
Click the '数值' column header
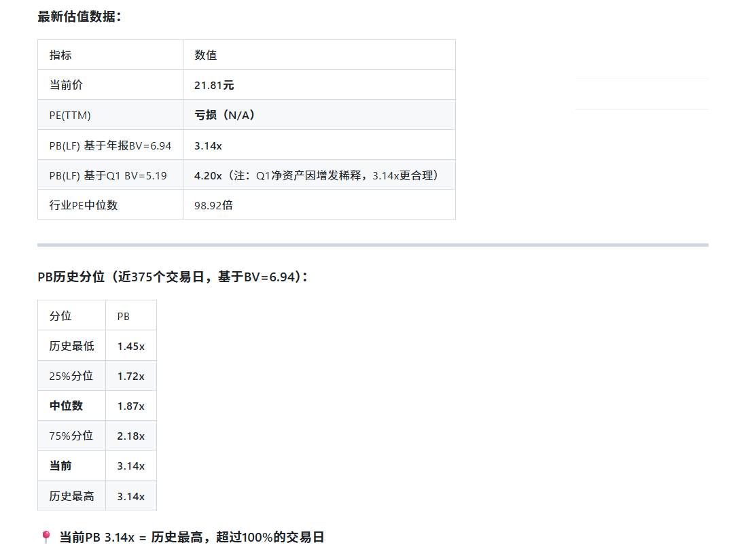click(206, 55)
